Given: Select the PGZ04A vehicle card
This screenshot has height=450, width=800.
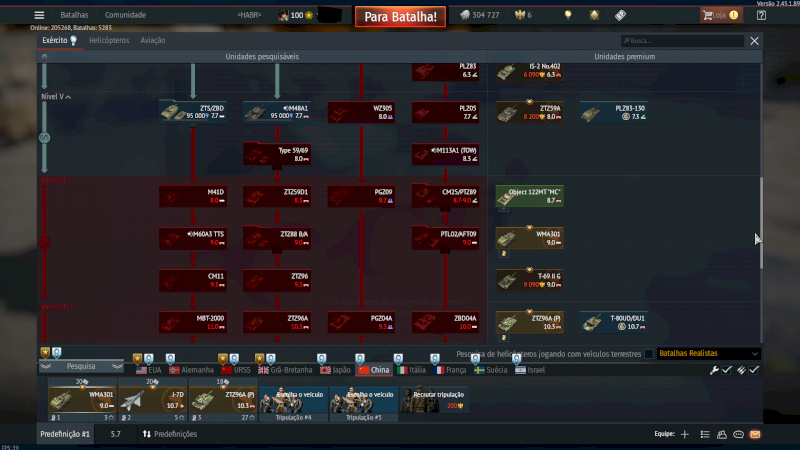Looking at the screenshot, I should pos(361,322).
